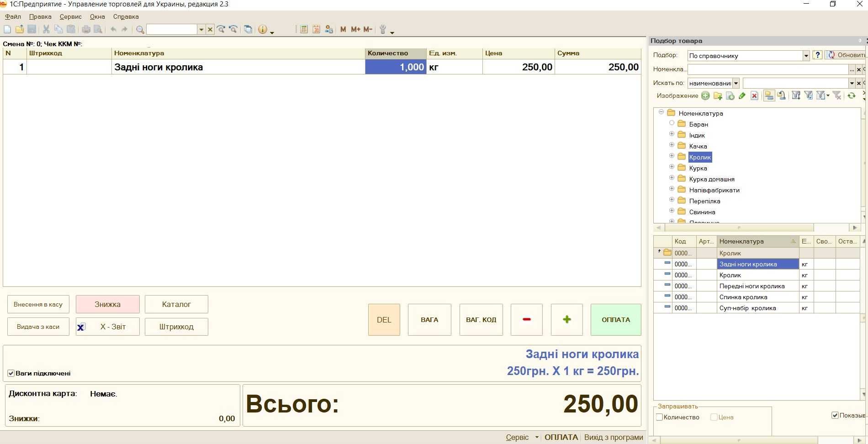
Task: Click the Find magnifier icon in toolbar
Action: [140, 30]
